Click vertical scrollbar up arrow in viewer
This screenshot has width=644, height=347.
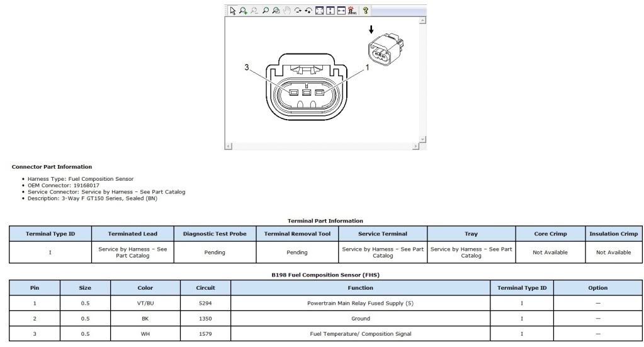click(422, 20)
